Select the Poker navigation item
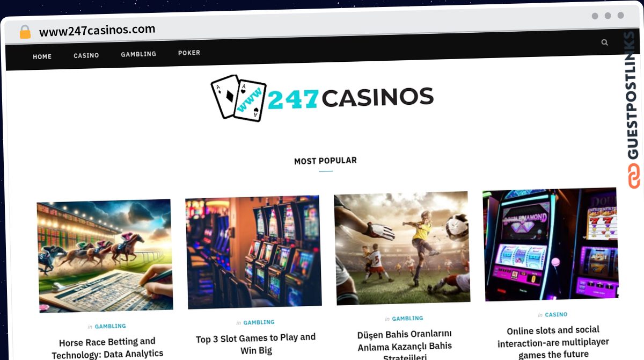644x360 pixels. [x=189, y=53]
